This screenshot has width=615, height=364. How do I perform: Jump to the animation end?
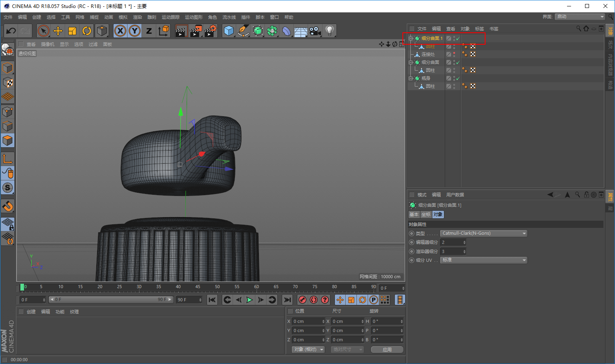tap(287, 300)
